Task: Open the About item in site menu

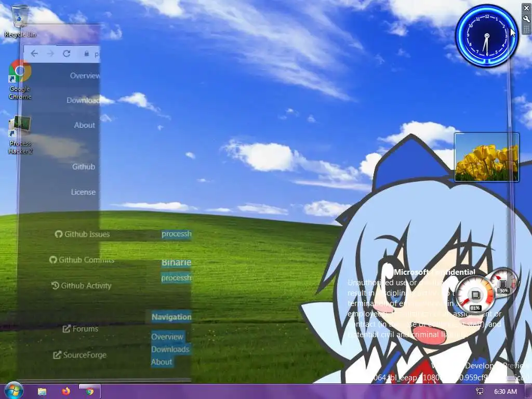Action: [x=85, y=125]
